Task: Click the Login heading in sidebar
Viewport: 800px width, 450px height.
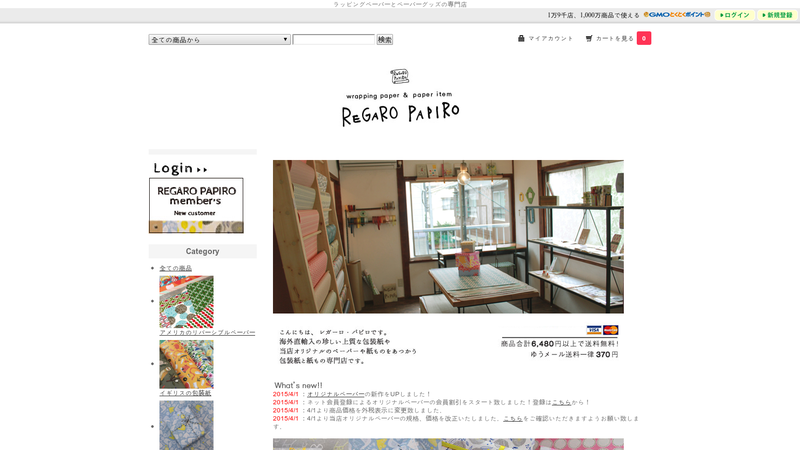Action: point(181,168)
